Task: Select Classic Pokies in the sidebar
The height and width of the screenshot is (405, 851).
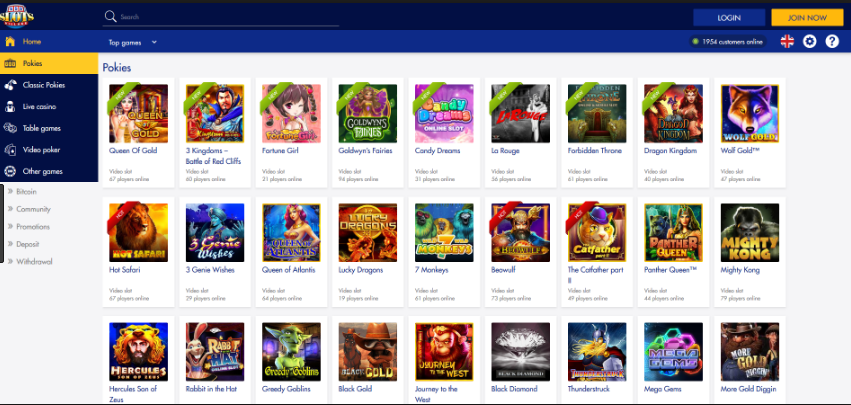Action: pyautogui.click(x=45, y=85)
